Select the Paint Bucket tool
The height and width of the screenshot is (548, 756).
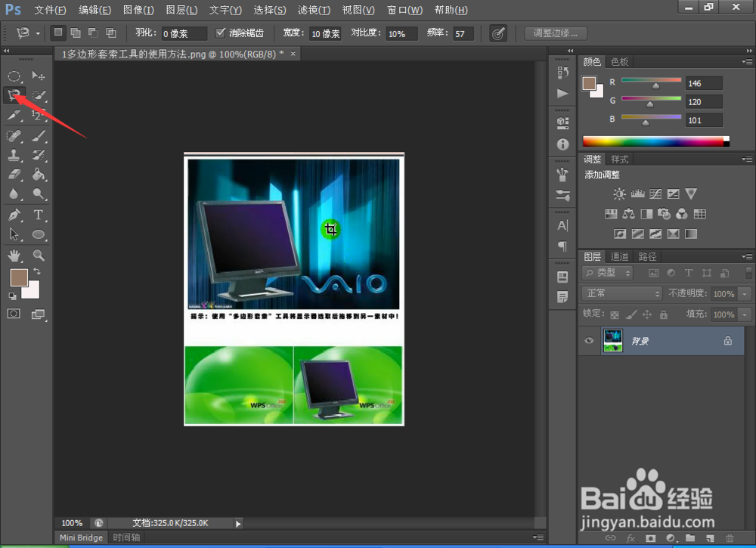click(x=39, y=174)
